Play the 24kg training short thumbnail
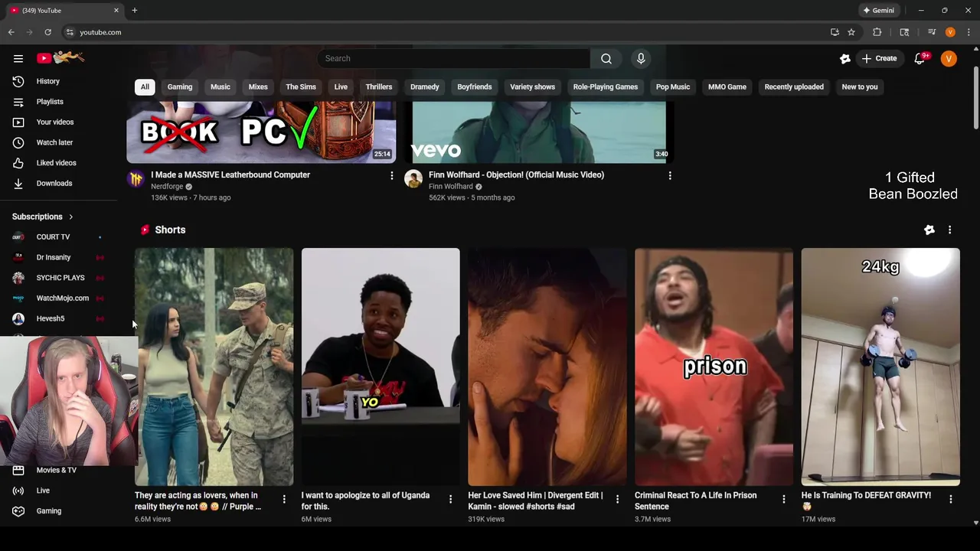This screenshot has height=551, width=980. pos(880,367)
